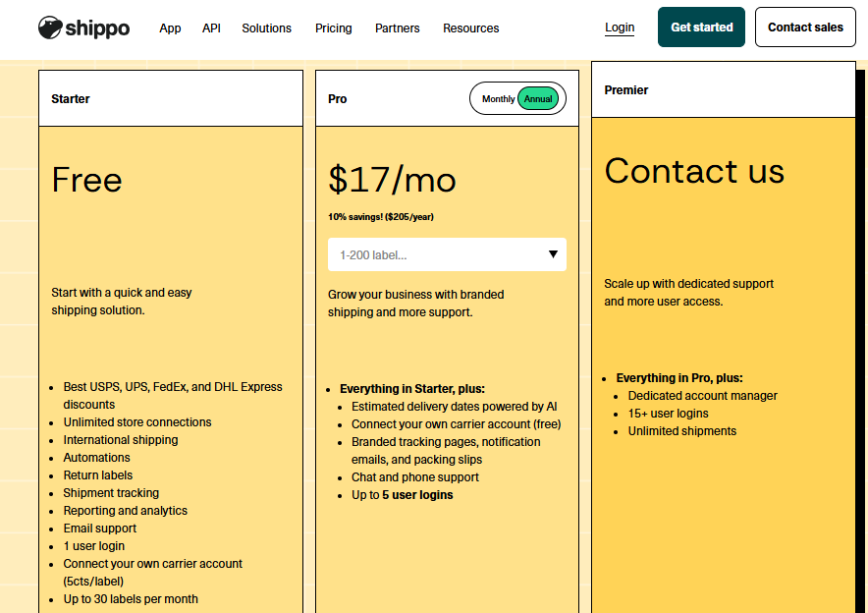
Task: Click 'Estimated delivery dates powered by AI'
Action: click(x=454, y=407)
